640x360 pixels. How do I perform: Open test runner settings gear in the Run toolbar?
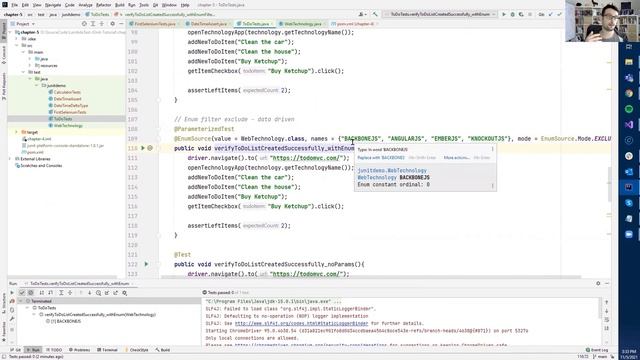pos(124,293)
